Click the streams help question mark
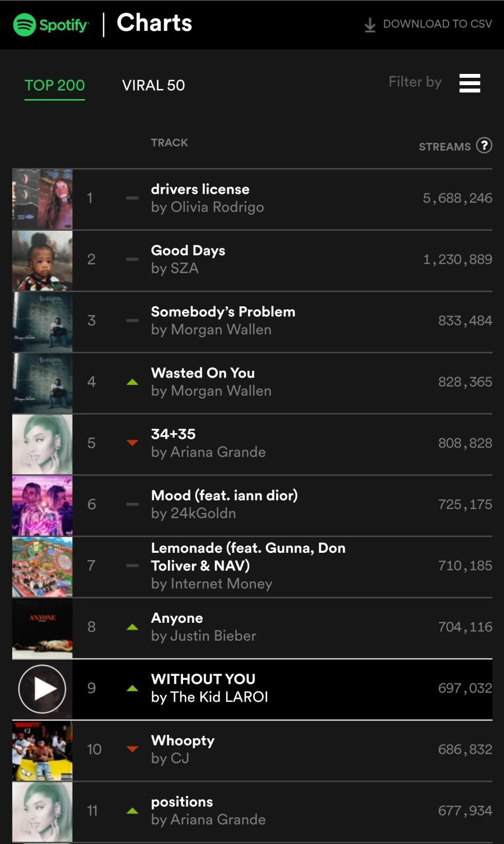The height and width of the screenshot is (844, 504). (484, 146)
